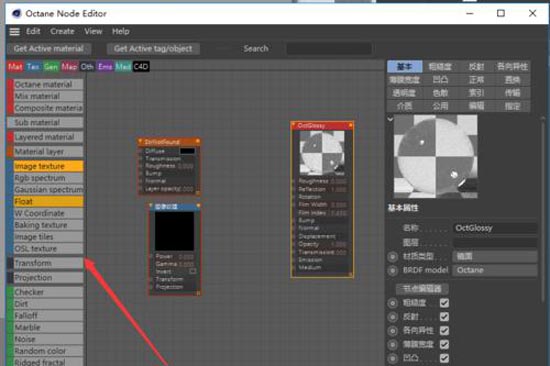Viewport: 550px width, 366px height.
Task: Toggle the Emi node filter
Action: tap(105, 66)
